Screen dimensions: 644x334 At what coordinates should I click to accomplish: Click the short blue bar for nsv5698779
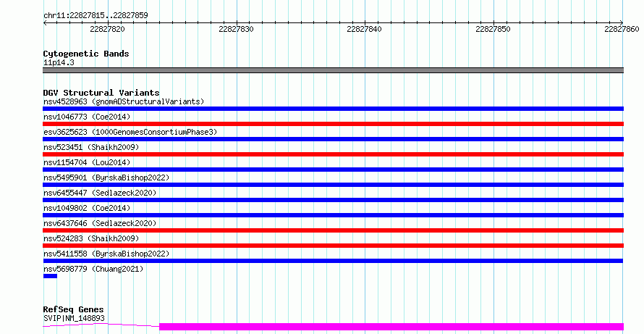(x=50, y=276)
